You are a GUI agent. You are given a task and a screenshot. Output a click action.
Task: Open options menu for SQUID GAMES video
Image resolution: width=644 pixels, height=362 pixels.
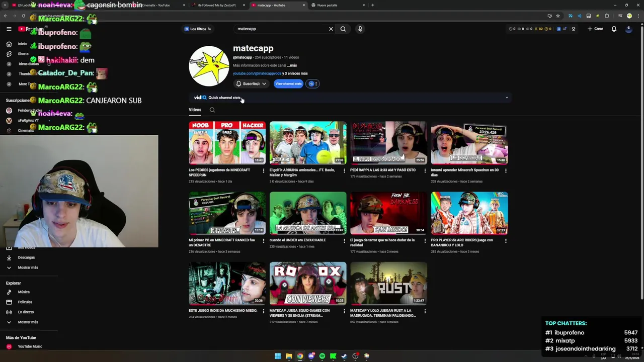(344, 311)
